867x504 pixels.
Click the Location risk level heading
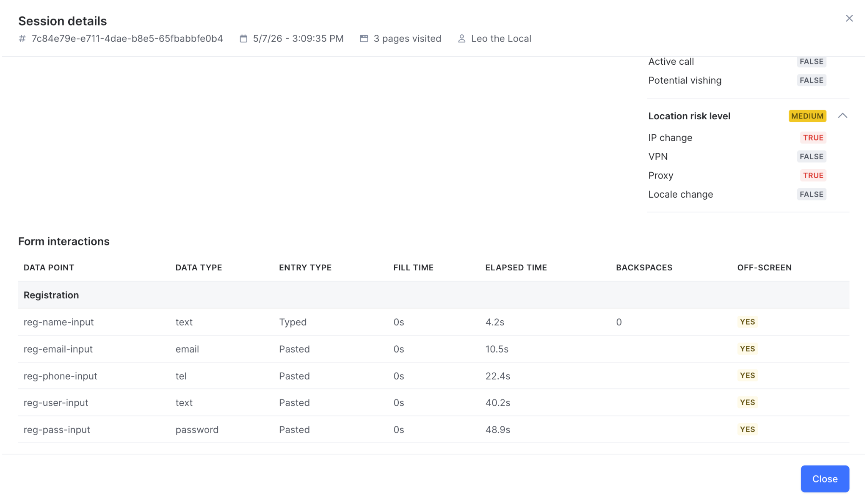[689, 116]
